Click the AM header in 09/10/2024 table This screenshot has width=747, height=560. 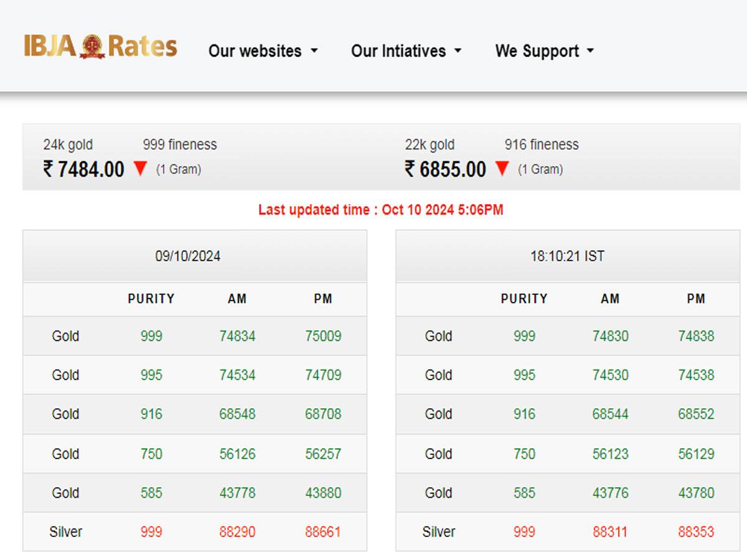[x=237, y=299]
